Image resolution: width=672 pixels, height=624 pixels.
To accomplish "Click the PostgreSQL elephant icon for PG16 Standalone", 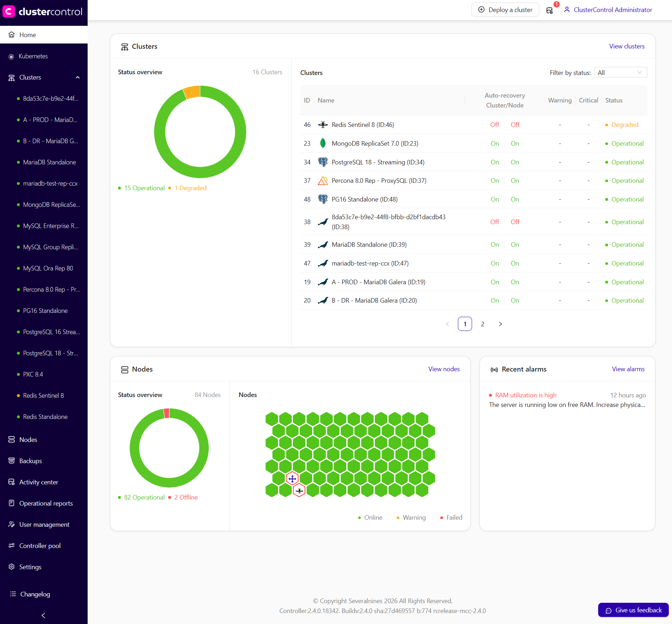I will point(323,199).
